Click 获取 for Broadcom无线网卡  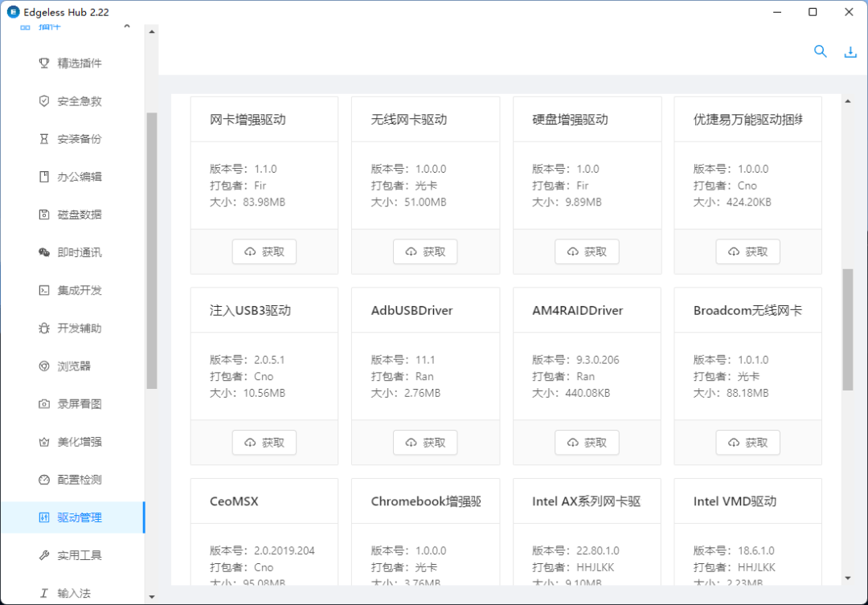pos(747,443)
